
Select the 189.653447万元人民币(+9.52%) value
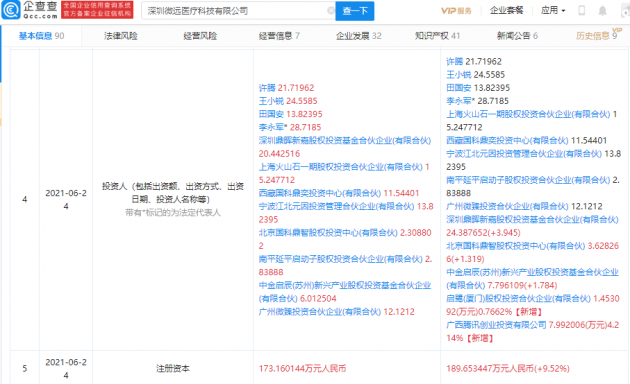[x=508, y=368]
